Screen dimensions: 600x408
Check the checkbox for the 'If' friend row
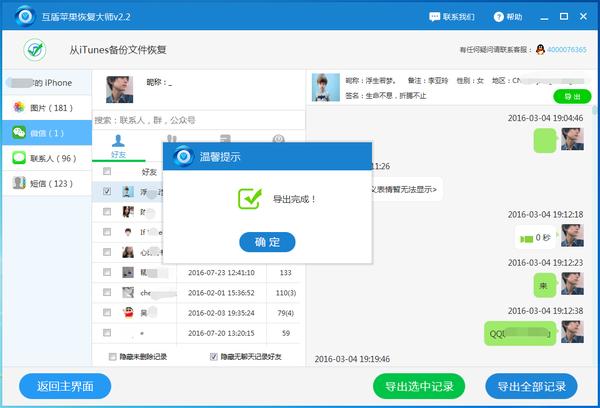click(107, 232)
